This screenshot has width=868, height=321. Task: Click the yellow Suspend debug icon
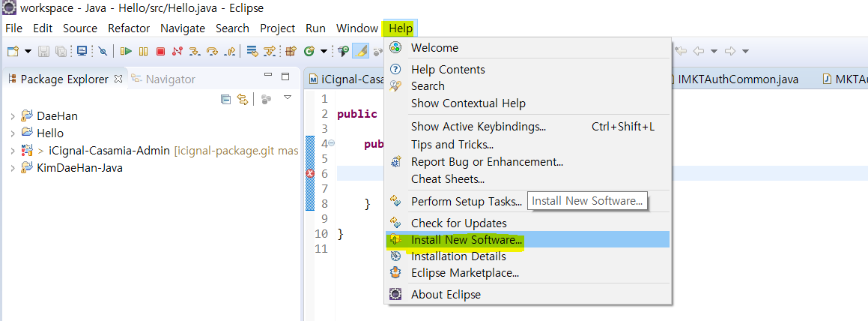143,51
